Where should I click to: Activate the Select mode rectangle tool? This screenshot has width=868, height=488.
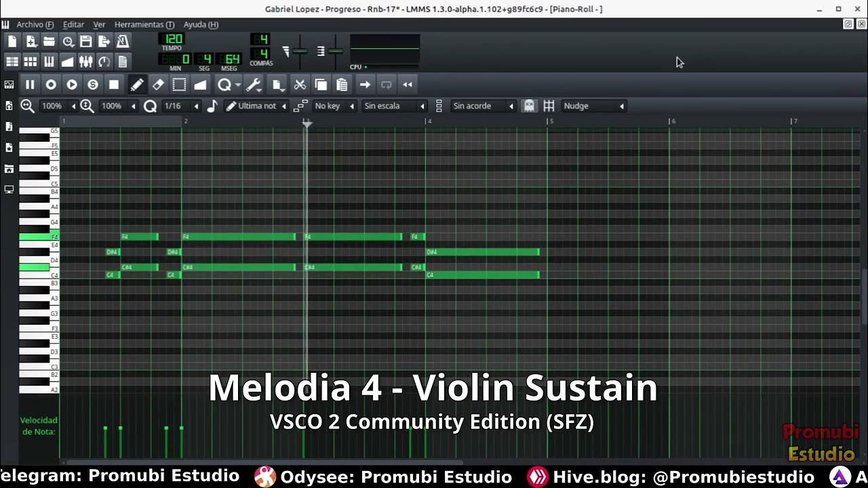coord(179,85)
